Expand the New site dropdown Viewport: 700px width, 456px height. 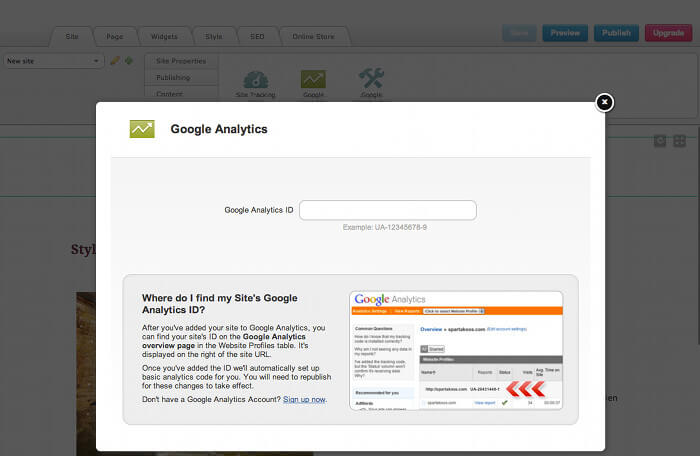pos(53,61)
